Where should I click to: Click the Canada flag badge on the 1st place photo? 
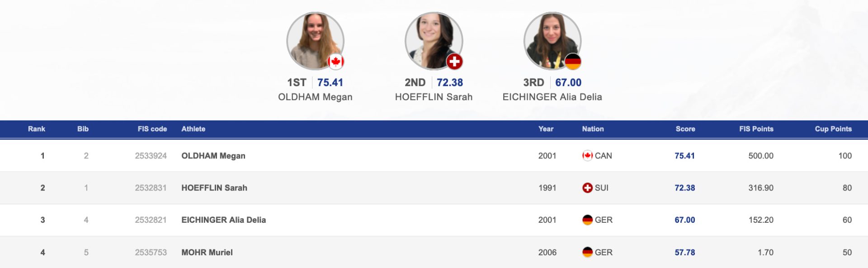pos(335,62)
